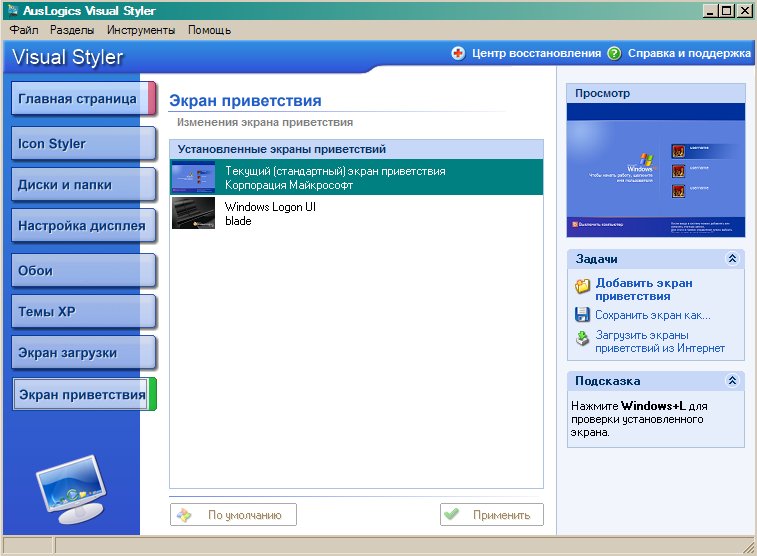Click the download icon for Загрузить экраны
This screenshot has height=556, width=757.
point(583,338)
